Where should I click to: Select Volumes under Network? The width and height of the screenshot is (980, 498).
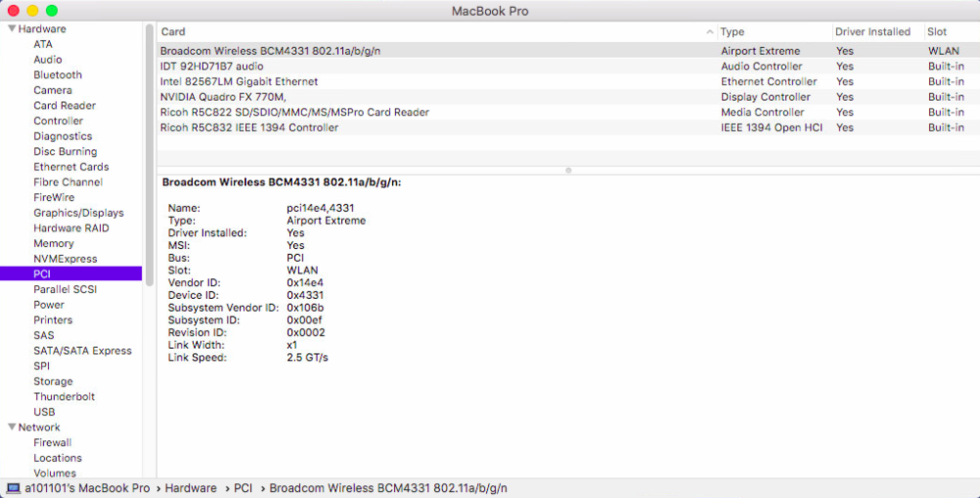click(55, 473)
